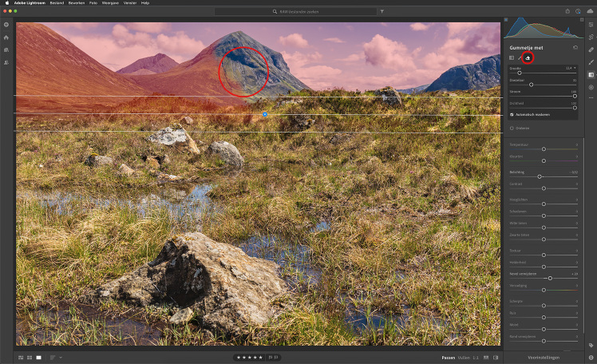Open the Keywords tag icon
The width and height of the screenshot is (597, 364).
(x=591, y=346)
